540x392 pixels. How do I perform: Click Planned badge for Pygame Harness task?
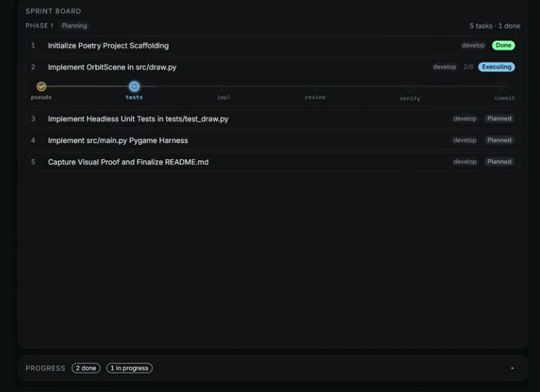[499, 140]
